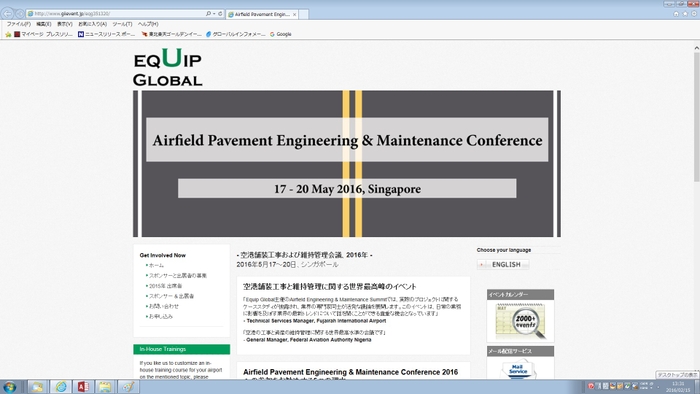Open the Windows Start button
Image resolution: width=700 pixels, height=394 pixels.
click(x=10, y=387)
